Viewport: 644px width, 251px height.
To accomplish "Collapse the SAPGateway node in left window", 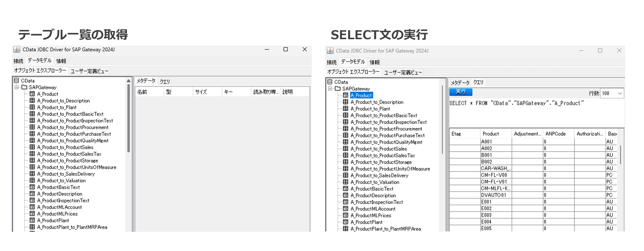I will [x=17, y=87].
